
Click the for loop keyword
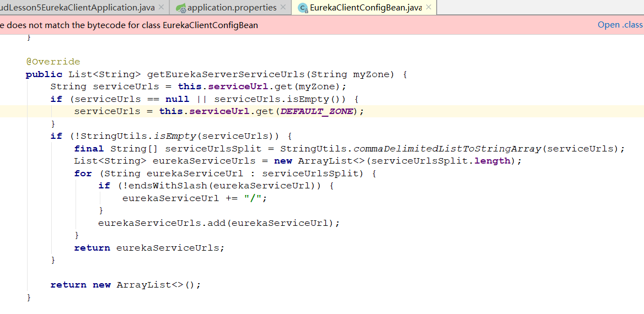pyautogui.click(x=83, y=173)
